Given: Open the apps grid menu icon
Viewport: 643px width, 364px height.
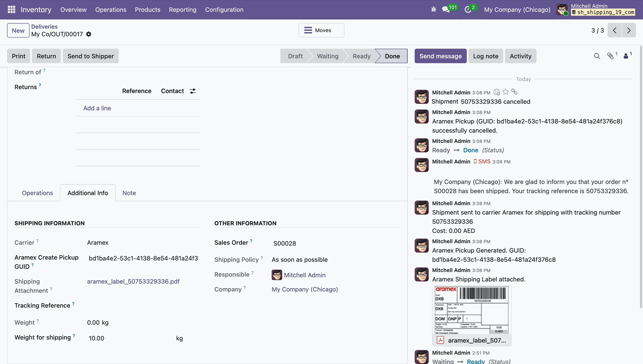Looking at the screenshot, I should pyautogui.click(x=11, y=9).
